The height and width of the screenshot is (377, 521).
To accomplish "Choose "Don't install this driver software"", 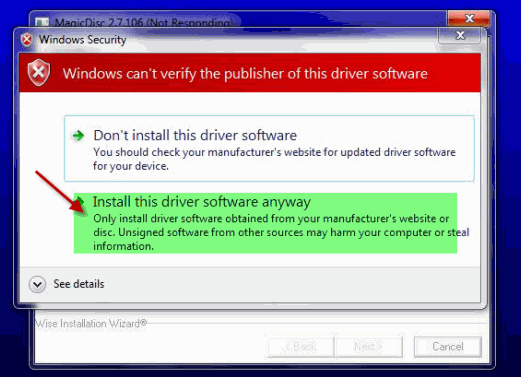I will (269, 148).
